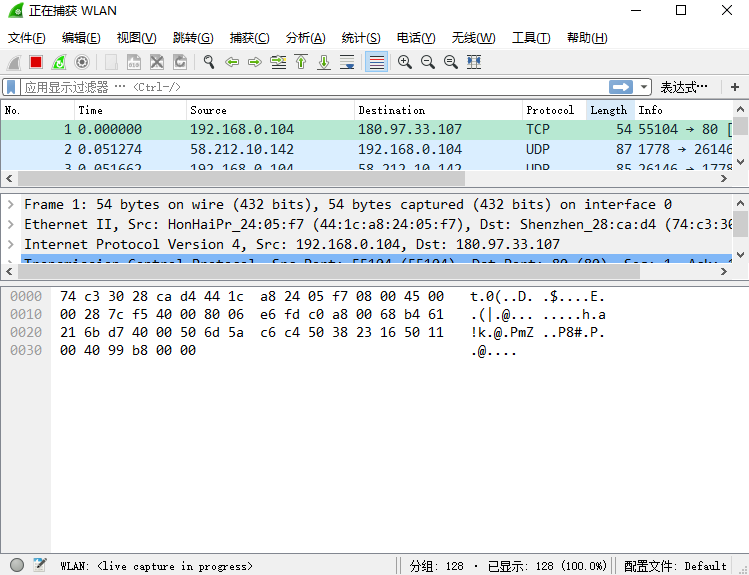
Task: Click the packet list vertical scrollbar thumb
Action: (x=740, y=126)
